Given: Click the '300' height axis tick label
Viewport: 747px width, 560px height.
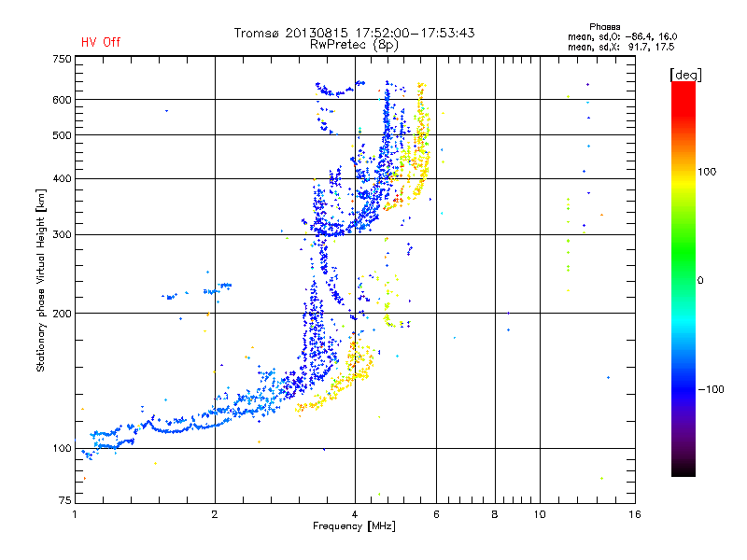Looking at the screenshot, I should [x=62, y=235].
